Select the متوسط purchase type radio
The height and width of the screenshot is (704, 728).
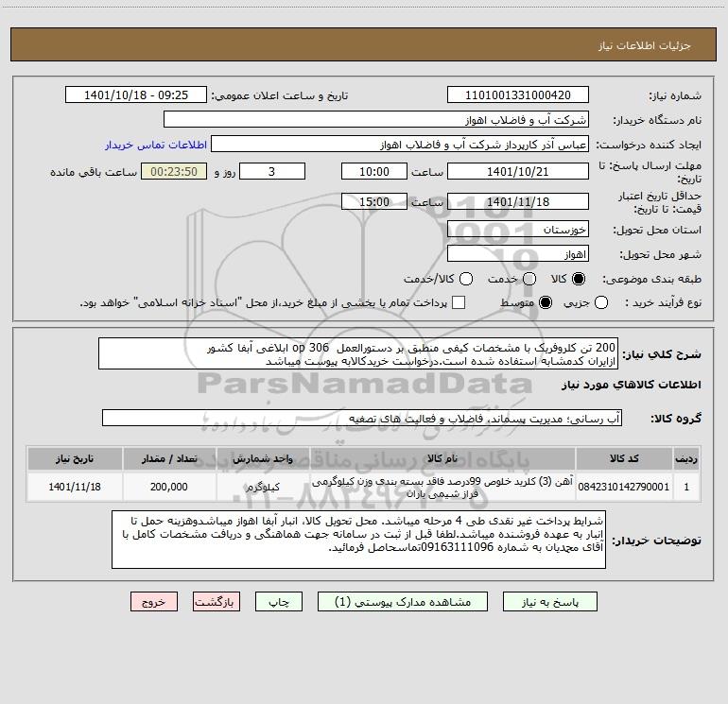(x=546, y=302)
